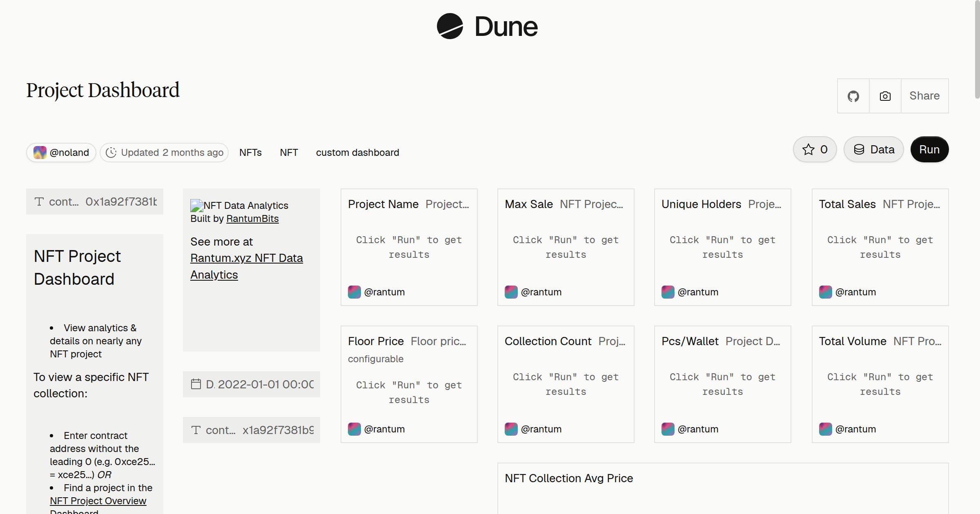The image size is (980, 514).
Task: Click @rantum avatar in Project Name card
Action: 354,292
